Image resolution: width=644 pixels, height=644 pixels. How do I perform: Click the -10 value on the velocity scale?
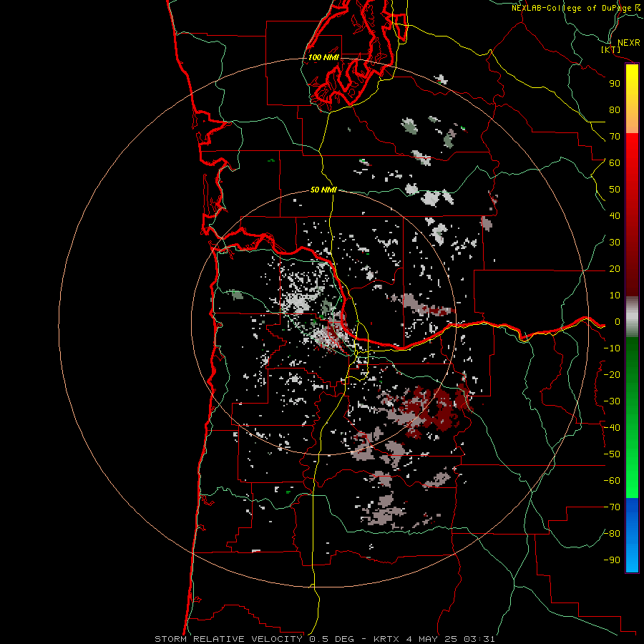[x=612, y=348]
